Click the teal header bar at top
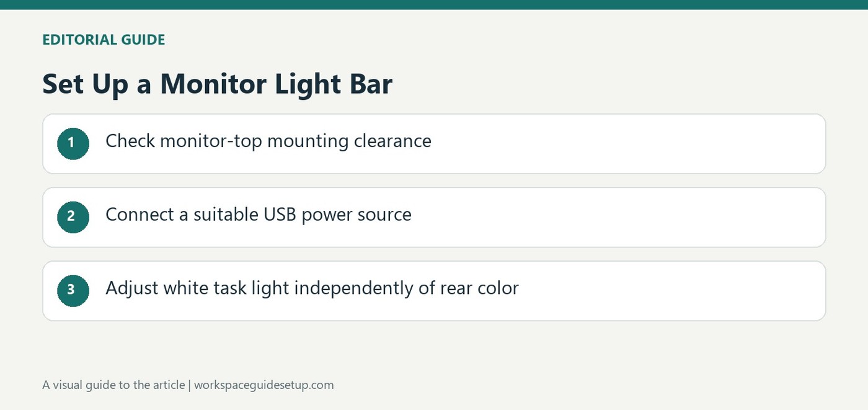Screen dimensions: 868x410 coord(434,4)
